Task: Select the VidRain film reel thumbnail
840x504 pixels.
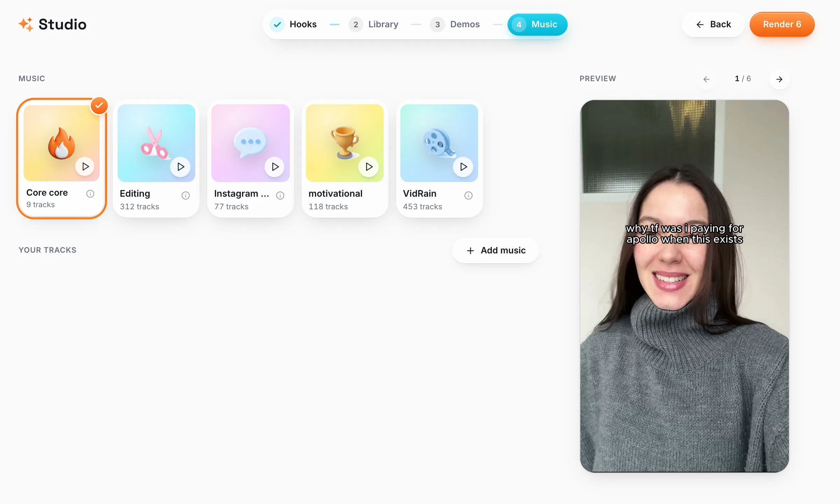Action: (439, 143)
